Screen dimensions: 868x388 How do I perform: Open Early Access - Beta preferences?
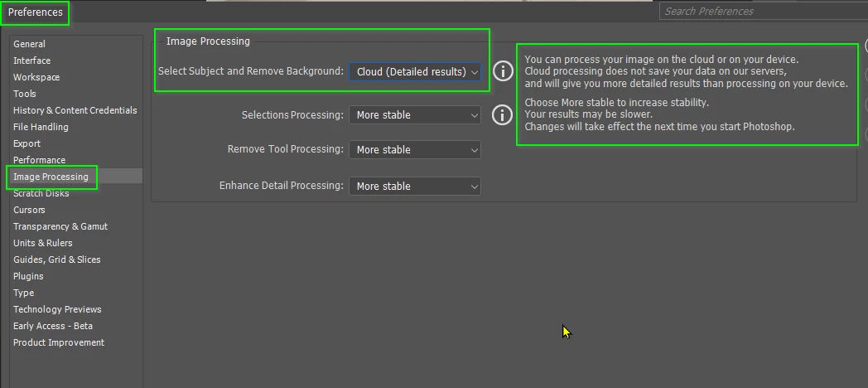[x=52, y=327]
